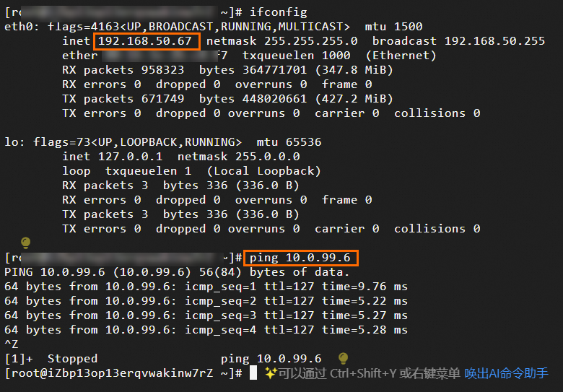Click the mtu 1500 value

tap(393, 27)
